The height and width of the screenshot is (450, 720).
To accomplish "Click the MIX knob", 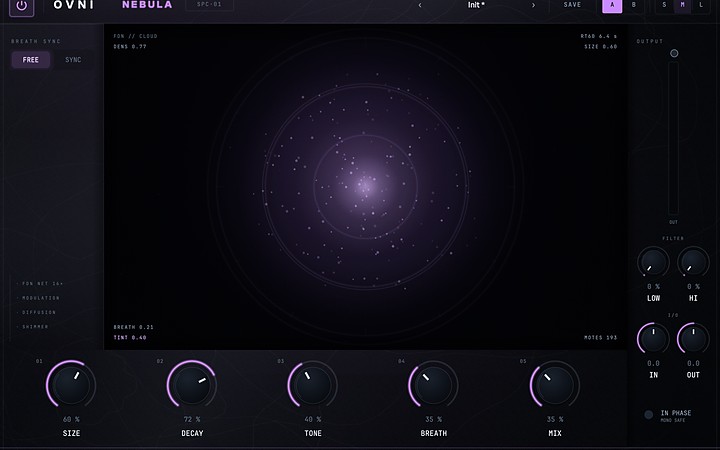I will [555, 384].
